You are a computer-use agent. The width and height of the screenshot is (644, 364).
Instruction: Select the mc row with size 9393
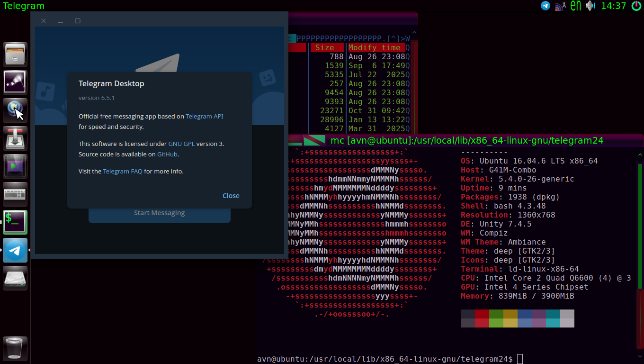pos(349,101)
